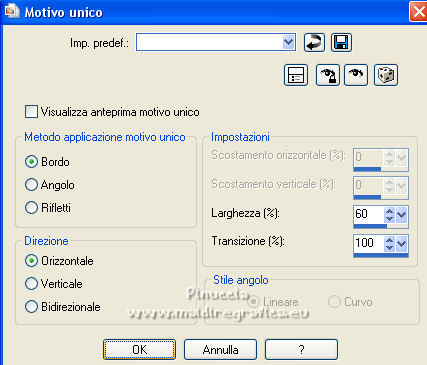Viewport: 427px width, 365px height.
Task: Click the reset to default arrow icon
Action: [314, 43]
